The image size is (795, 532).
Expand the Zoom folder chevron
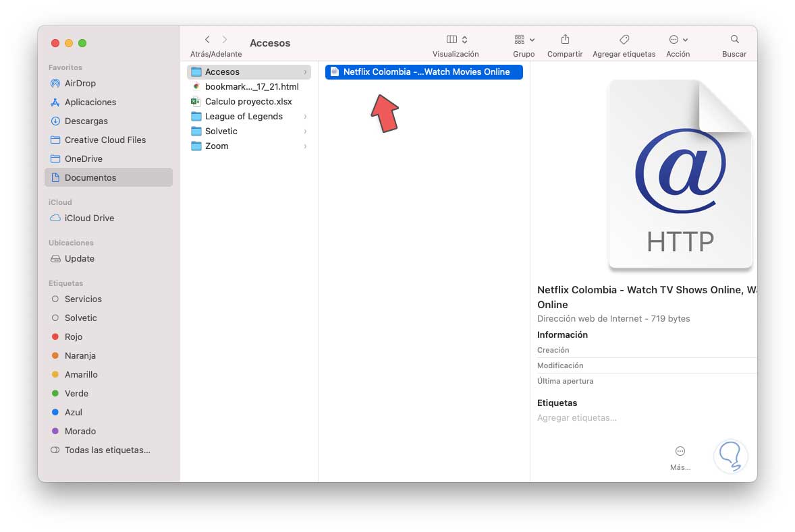click(x=305, y=146)
